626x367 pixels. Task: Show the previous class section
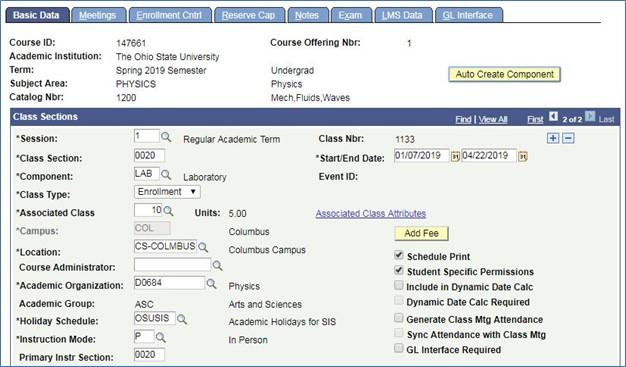(x=553, y=116)
